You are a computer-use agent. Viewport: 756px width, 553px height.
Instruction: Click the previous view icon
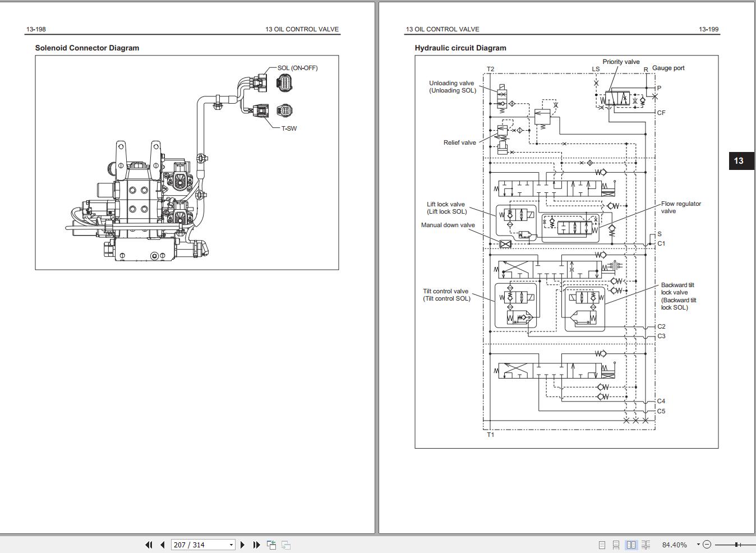point(271,545)
